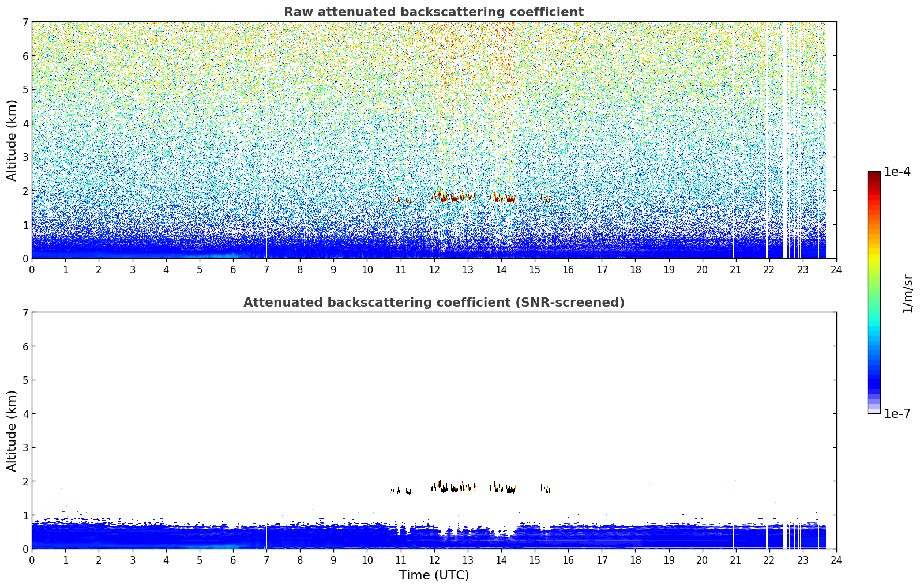Click hour 6 tick on top plot axis
The width and height of the screenshot is (920, 588).
(233, 269)
